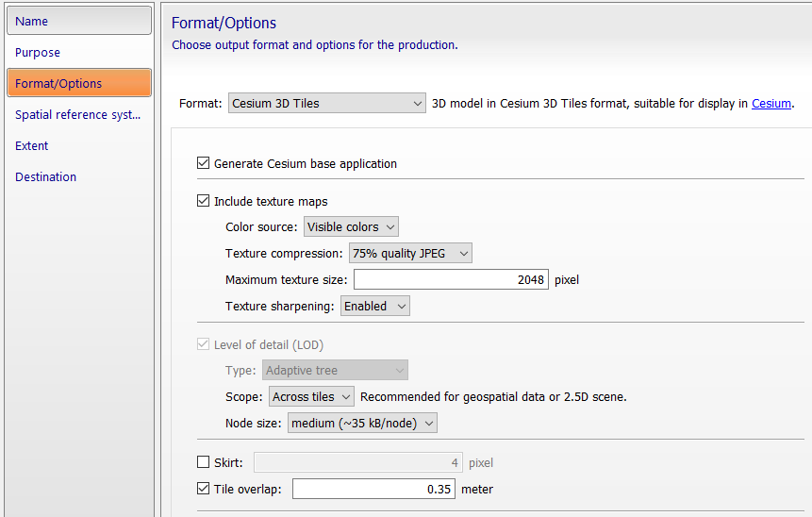The height and width of the screenshot is (517, 812).
Task: Change the Scope from Across tiles
Action: point(311,397)
